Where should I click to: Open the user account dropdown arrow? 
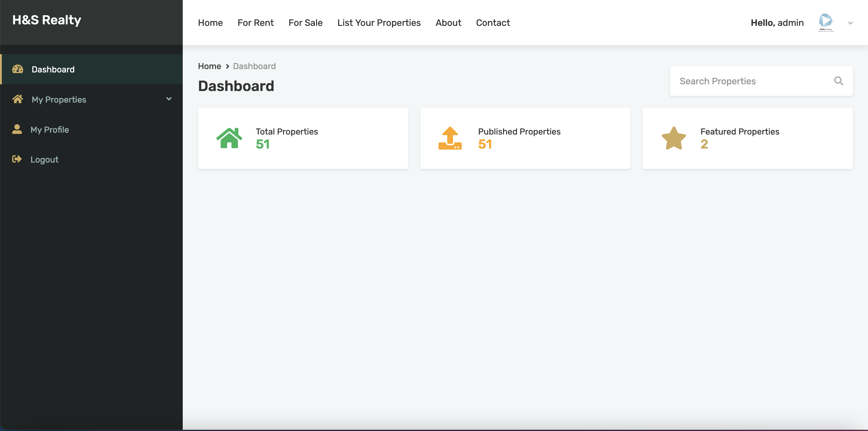(850, 23)
